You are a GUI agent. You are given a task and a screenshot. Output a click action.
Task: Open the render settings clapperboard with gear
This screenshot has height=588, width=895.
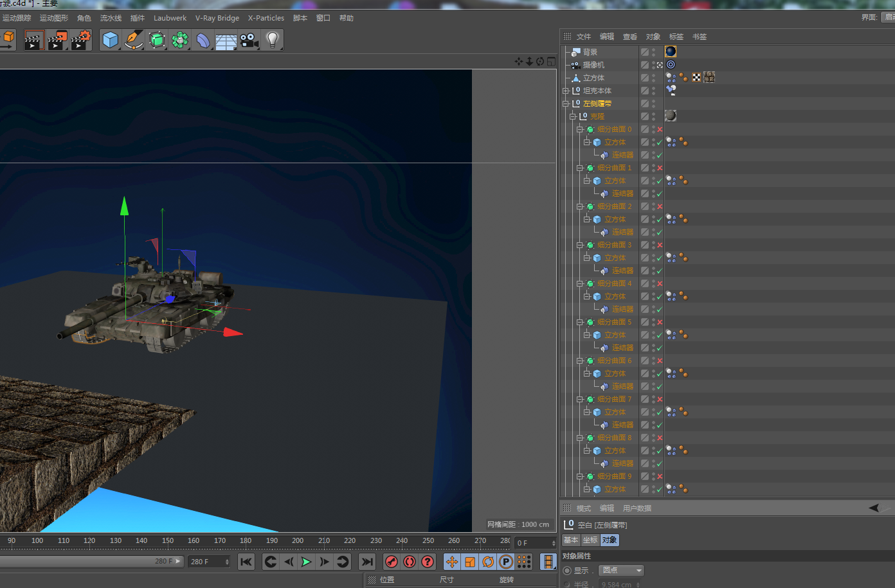pyautogui.click(x=81, y=40)
